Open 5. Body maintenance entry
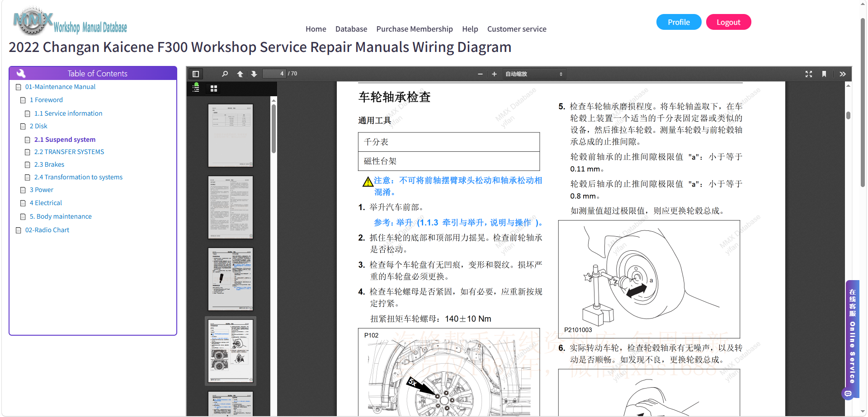Viewport: 868px width, 417px height. click(x=61, y=216)
